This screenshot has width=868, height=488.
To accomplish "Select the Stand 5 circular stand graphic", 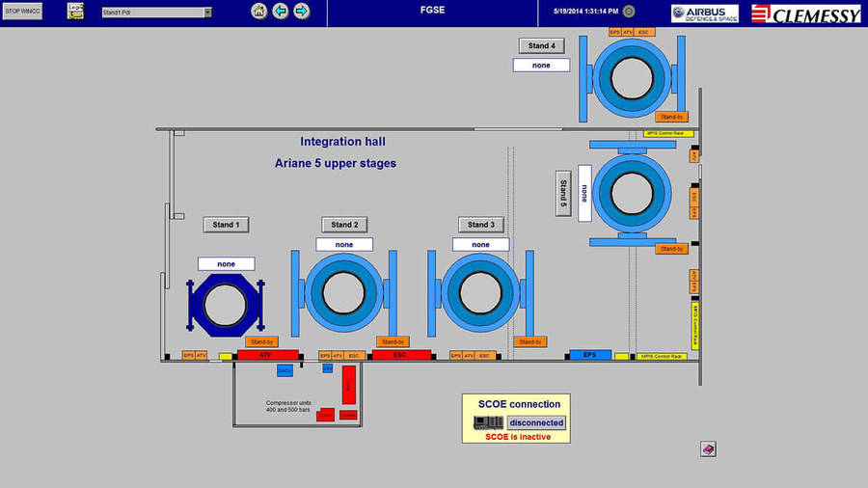I will [632, 193].
